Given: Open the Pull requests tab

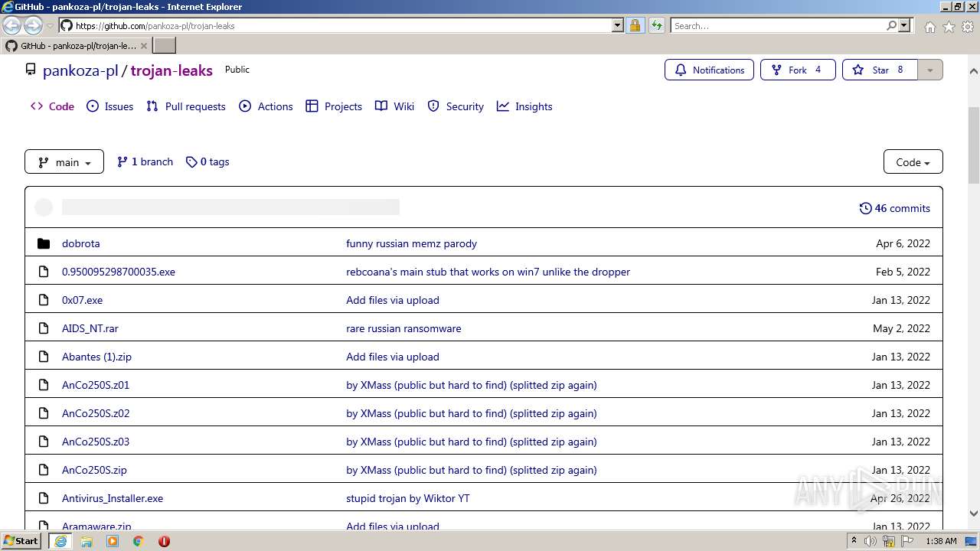Looking at the screenshot, I should pyautogui.click(x=186, y=106).
